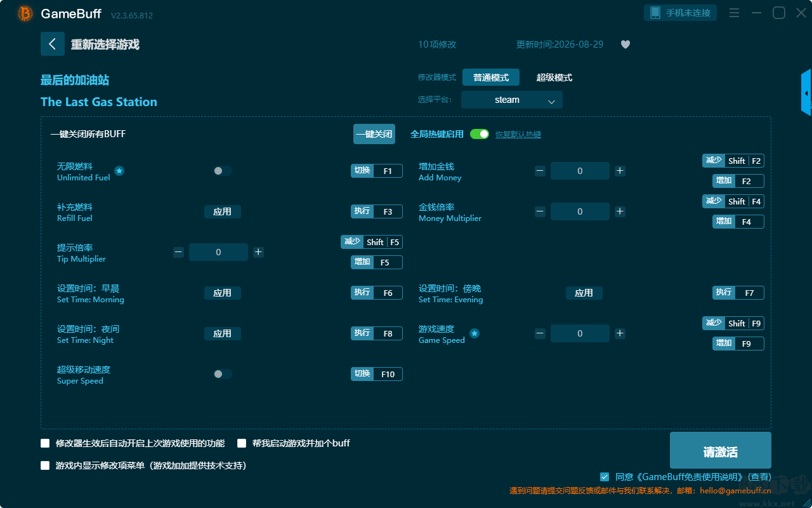
Task: Click the Add Money value field
Action: pyautogui.click(x=580, y=171)
